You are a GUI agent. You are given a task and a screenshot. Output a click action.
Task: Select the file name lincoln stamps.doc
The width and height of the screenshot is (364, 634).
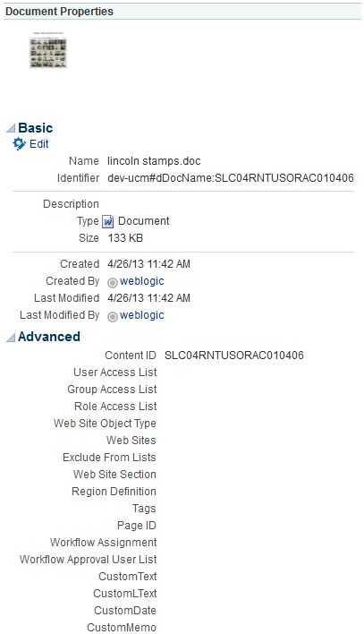coord(154,161)
